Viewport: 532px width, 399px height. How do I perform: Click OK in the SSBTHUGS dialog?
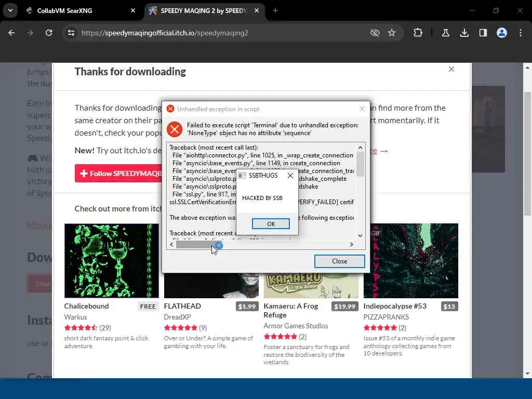click(x=271, y=224)
